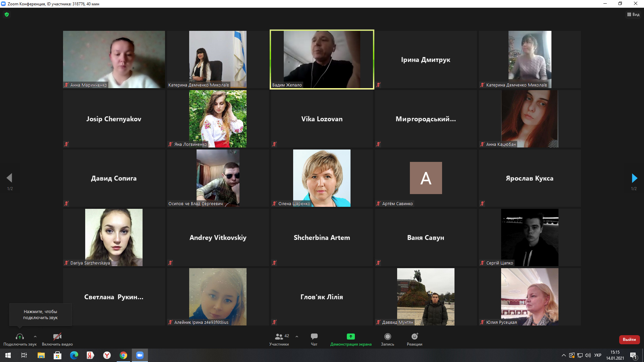Screen dimensions: 644x362
Task: Go to next gallery page with blue arrow
Action: [x=634, y=178]
